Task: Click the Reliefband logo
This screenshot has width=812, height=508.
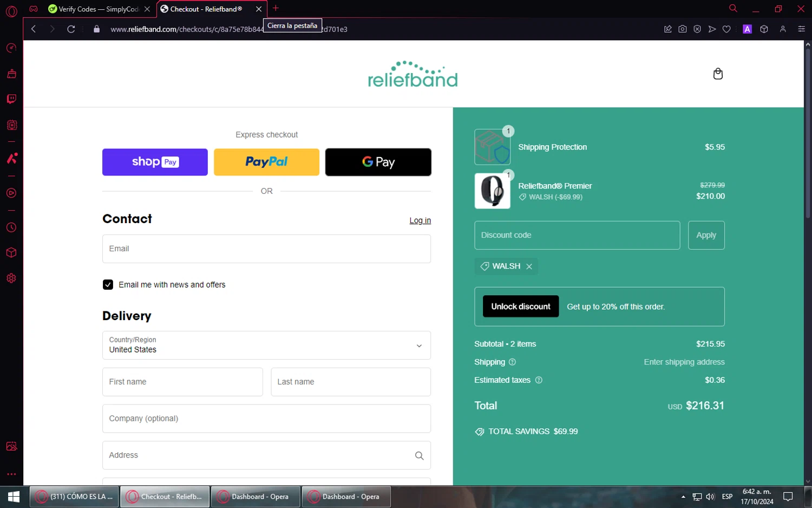Action: click(413, 74)
